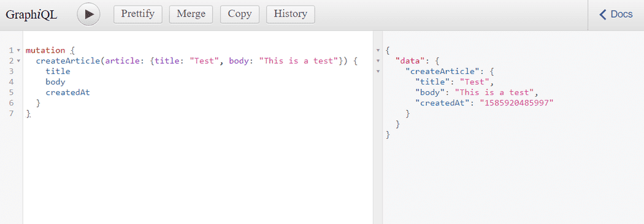Viewport: 644px width, 224px height.
Task: Click the createdAt field on line 5
Action: pyautogui.click(x=67, y=92)
